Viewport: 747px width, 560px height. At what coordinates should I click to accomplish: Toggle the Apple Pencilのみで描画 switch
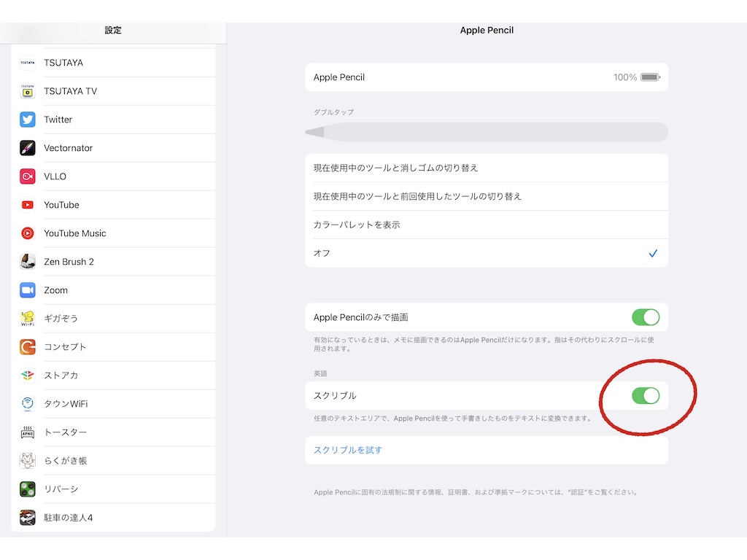pyautogui.click(x=645, y=317)
